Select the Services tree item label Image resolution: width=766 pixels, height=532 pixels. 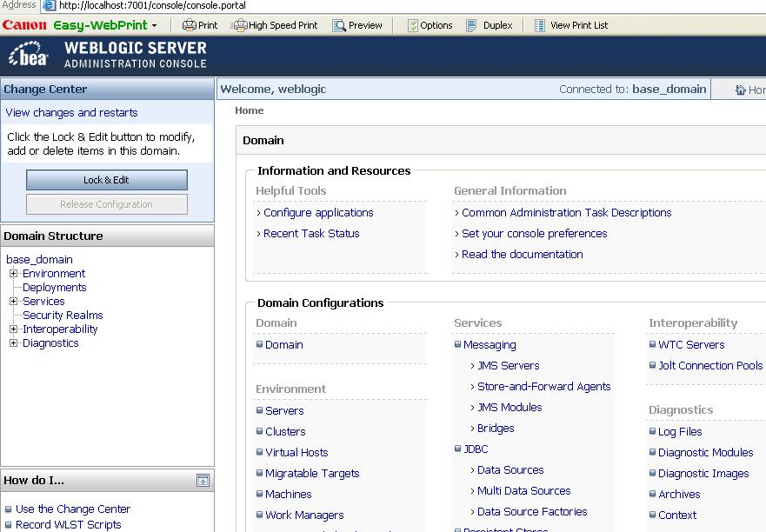click(x=43, y=302)
